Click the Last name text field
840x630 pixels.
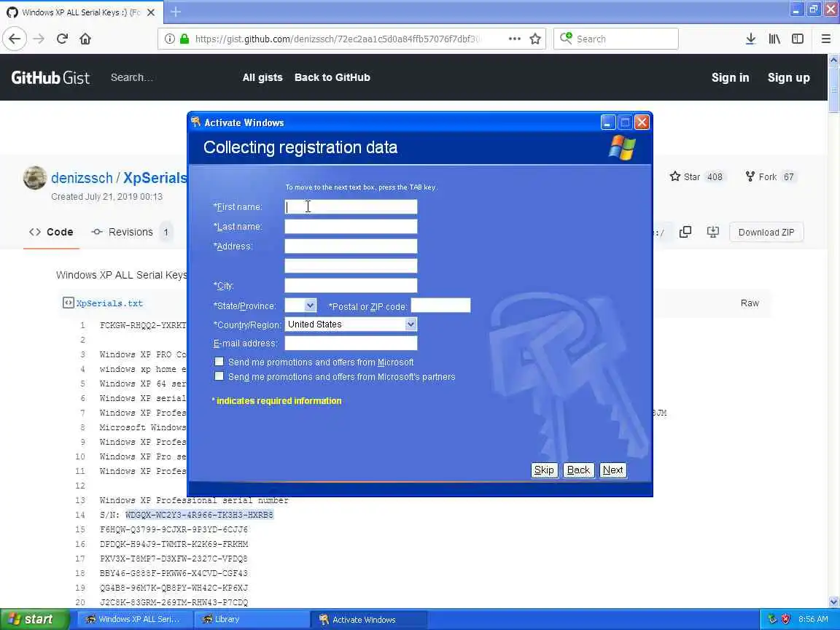click(351, 226)
